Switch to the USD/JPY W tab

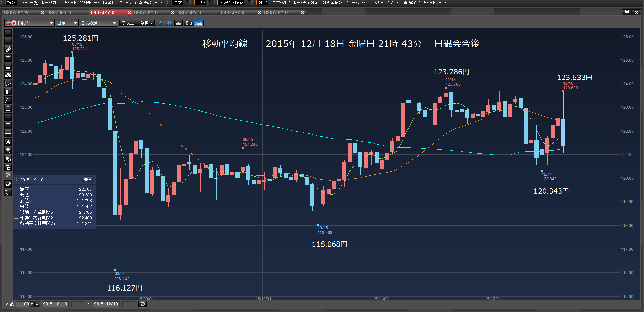(21, 12)
